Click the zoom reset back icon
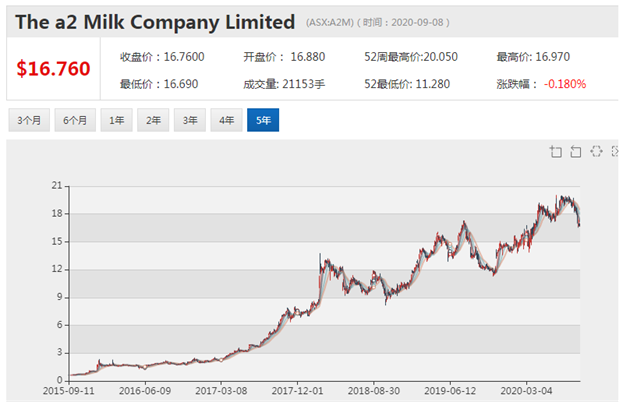The width and height of the screenshot is (623, 402). tap(576, 151)
